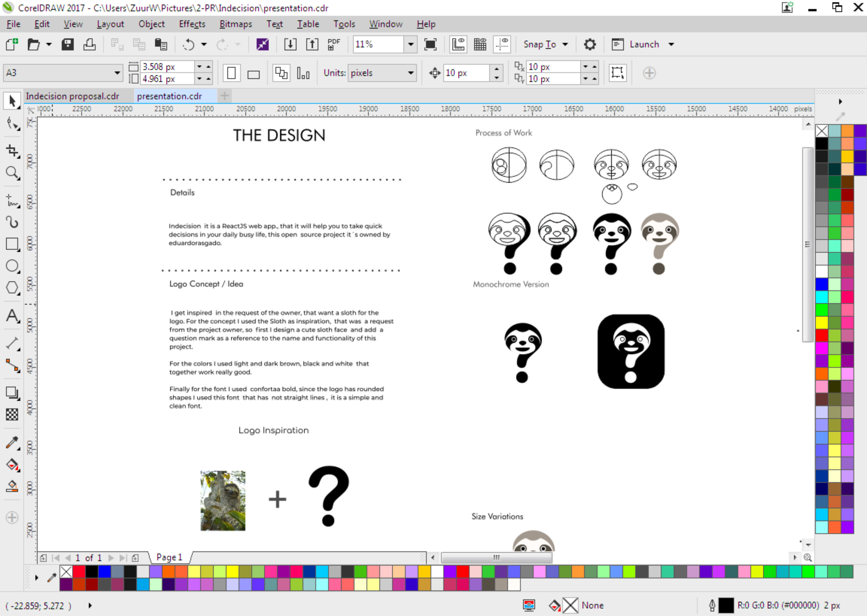The width and height of the screenshot is (867, 616).
Task: Open the Options gear icon
Action: 590,44
